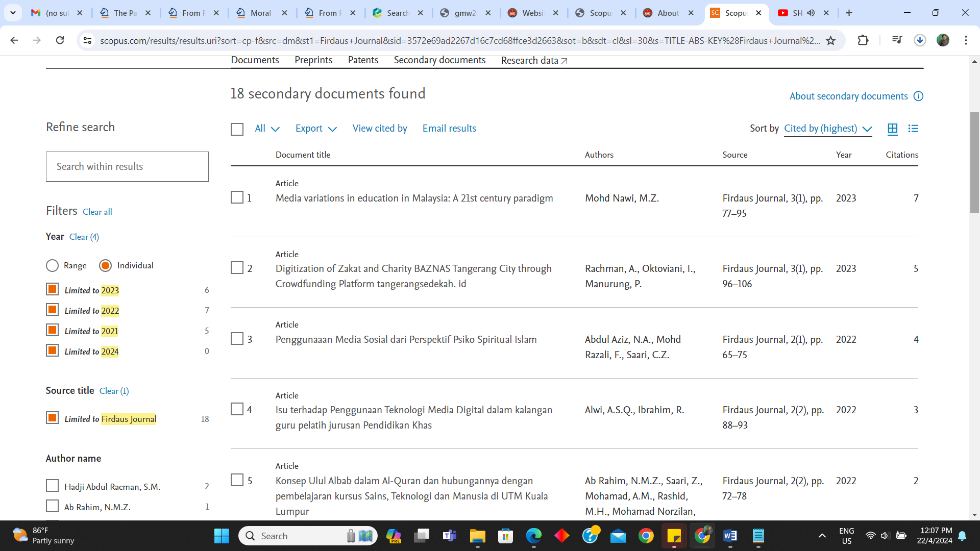The height and width of the screenshot is (551, 980).
Task: Click the Search within results field
Action: [127, 166]
